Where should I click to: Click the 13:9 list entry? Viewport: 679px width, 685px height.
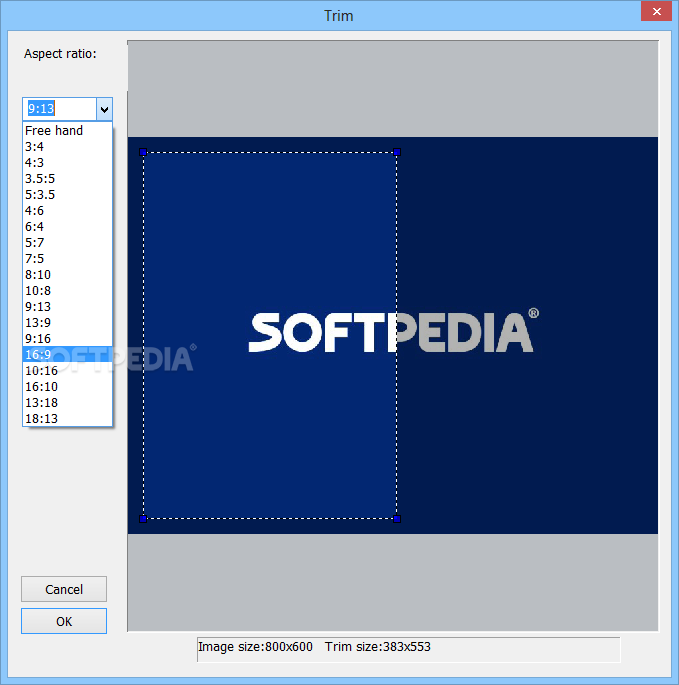[x=67, y=323]
